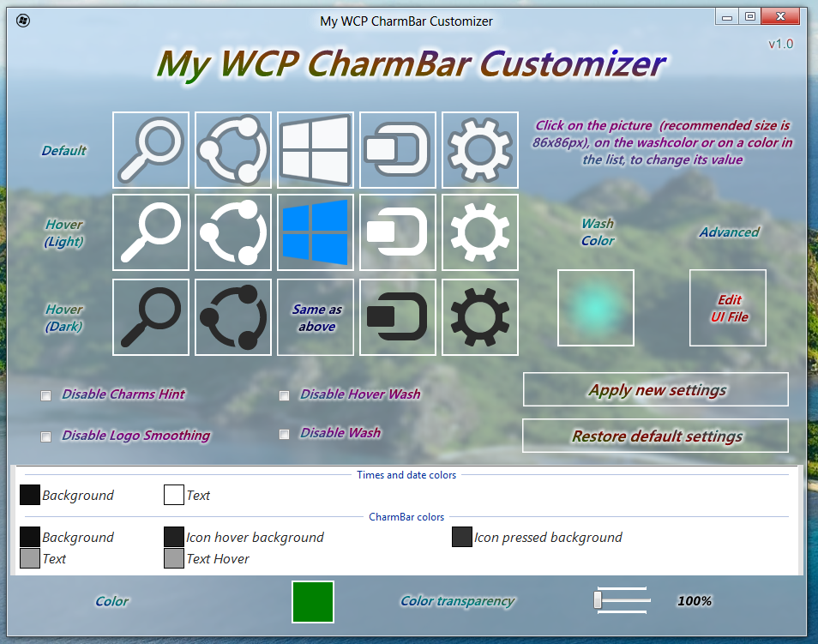This screenshot has width=818, height=644.
Task: Change the default Devices charm icon
Action: tap(398, 149)
